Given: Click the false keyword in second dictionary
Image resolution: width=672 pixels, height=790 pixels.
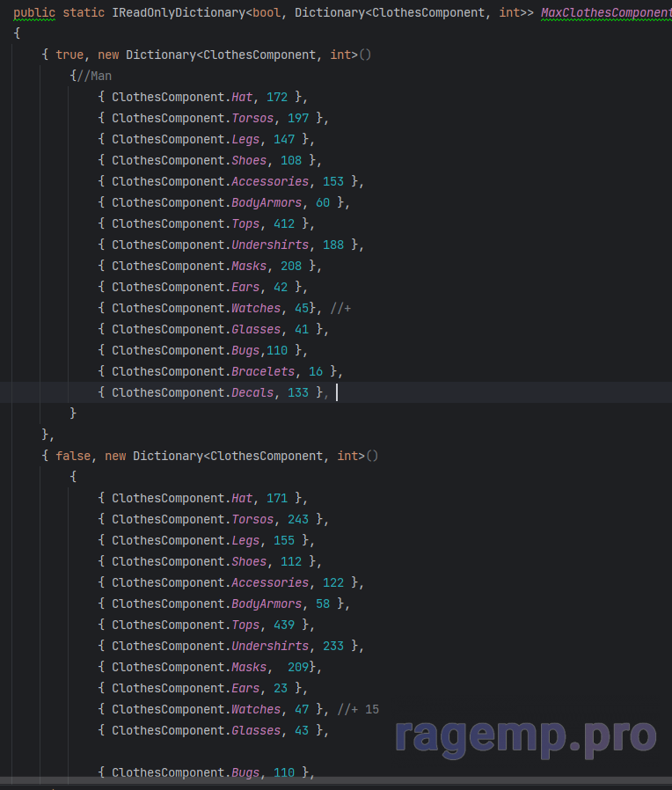Looking at the screenshot, I should [x=73, y=456].
